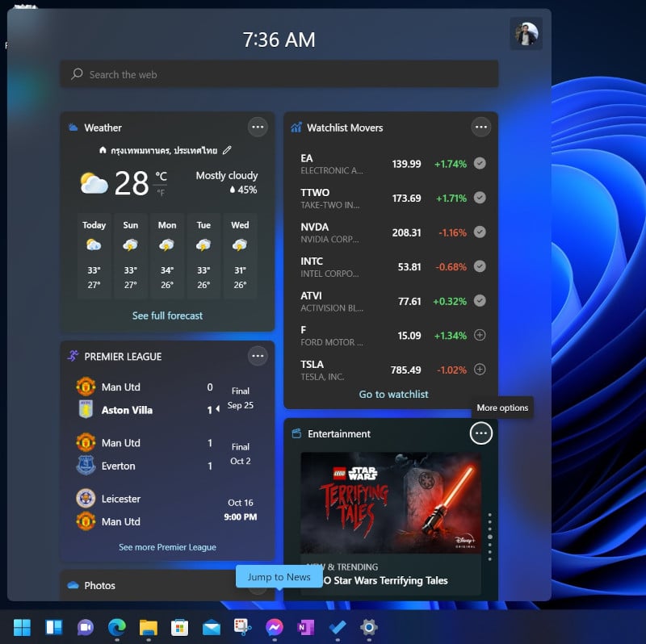Open File Explorer from taskbar
The height and width of the screenshot is (644, 646).
149,627
